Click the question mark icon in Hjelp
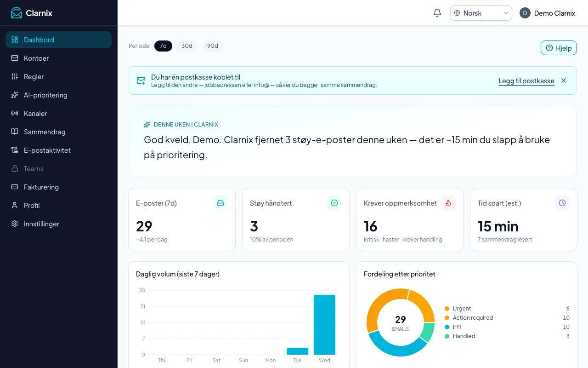 [549, 48]
